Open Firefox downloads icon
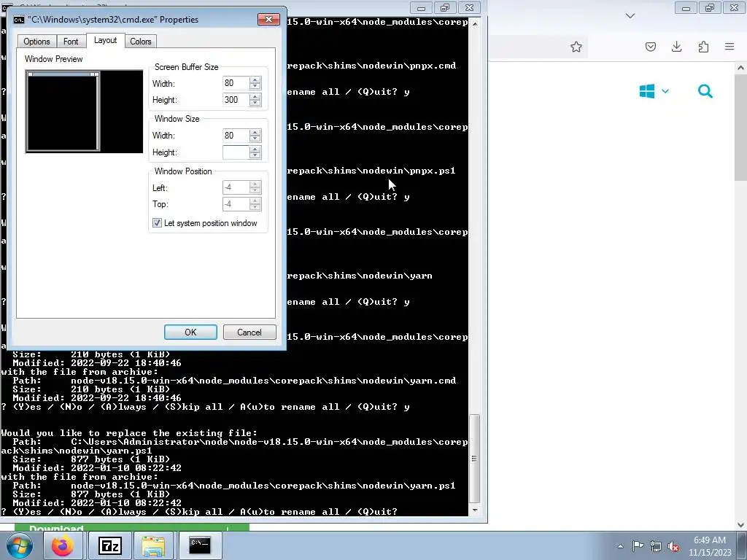This screenshot has width=747, height=560. [676, 47]
